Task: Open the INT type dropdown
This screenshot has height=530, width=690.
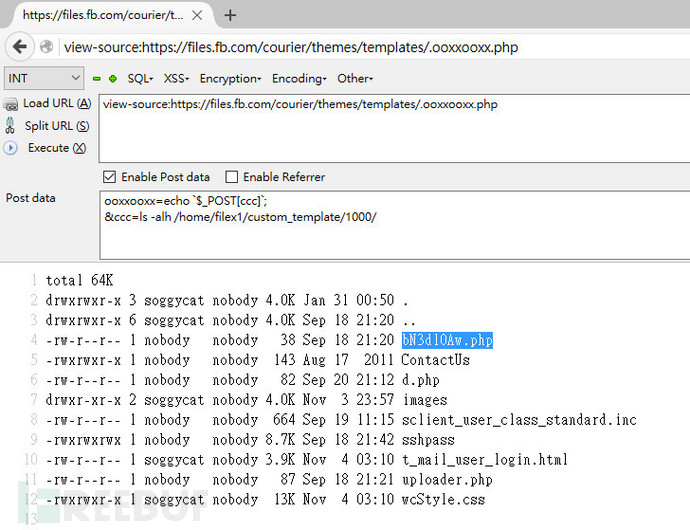Action: point(44,78)
